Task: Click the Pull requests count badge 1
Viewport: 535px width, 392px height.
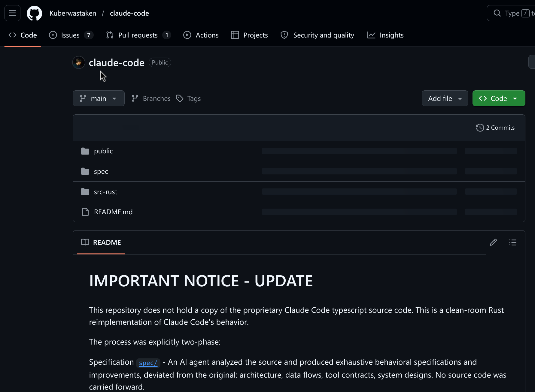Action: coord(167,35)
